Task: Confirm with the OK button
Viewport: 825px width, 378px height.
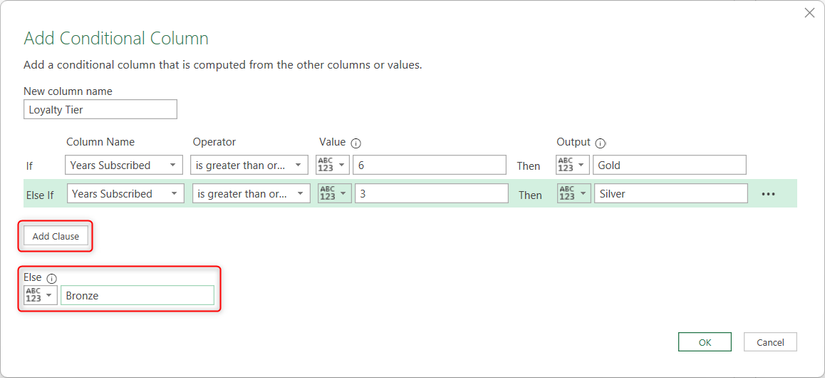Action: pos(705,342)
